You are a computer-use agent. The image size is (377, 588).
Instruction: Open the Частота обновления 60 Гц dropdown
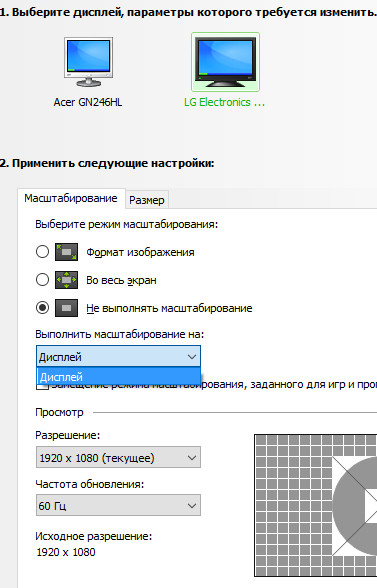pos(119,505)
